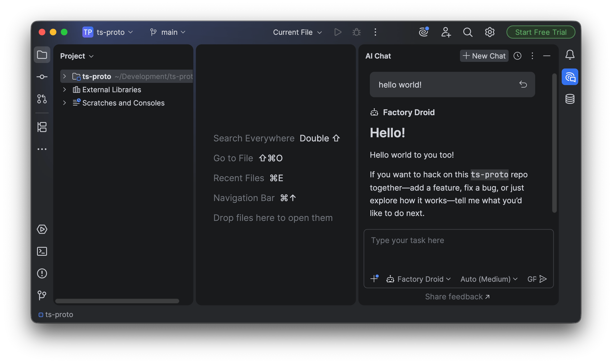
Task: Toggle the AI Chat tool window icon
Action: tap(570, 77)
